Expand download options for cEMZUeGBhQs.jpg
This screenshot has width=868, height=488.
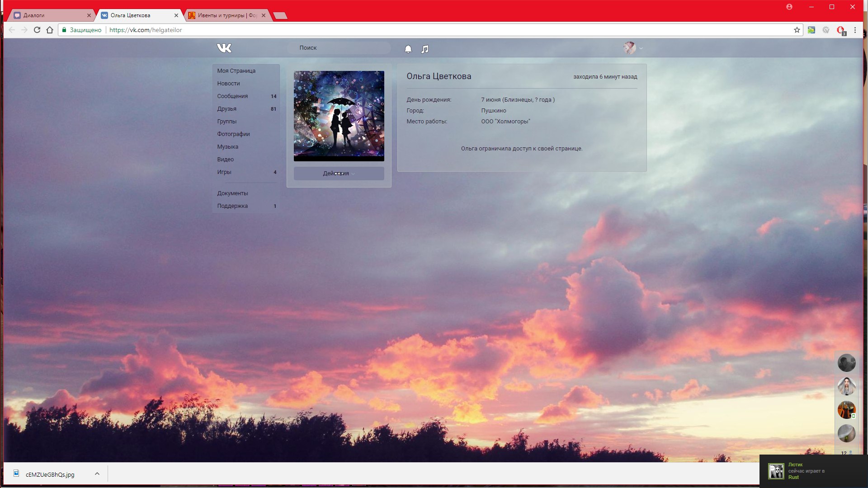pos(97,474)
